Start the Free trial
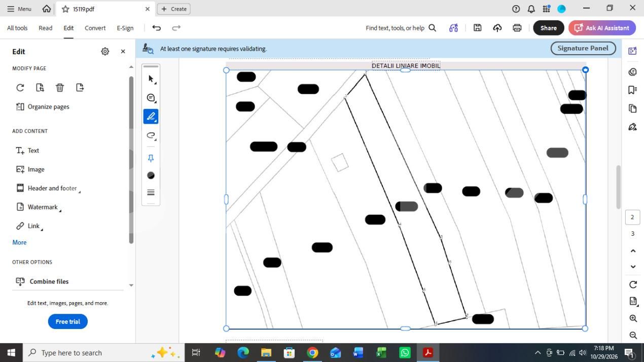Image resolution: width=644 pixels, height=362 pixels. (x=68, y=321)
